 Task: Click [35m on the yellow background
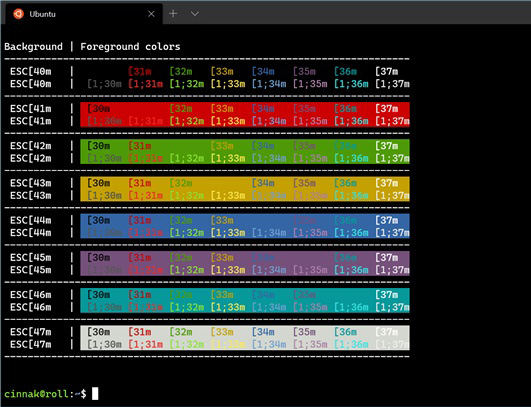[305, 184]
